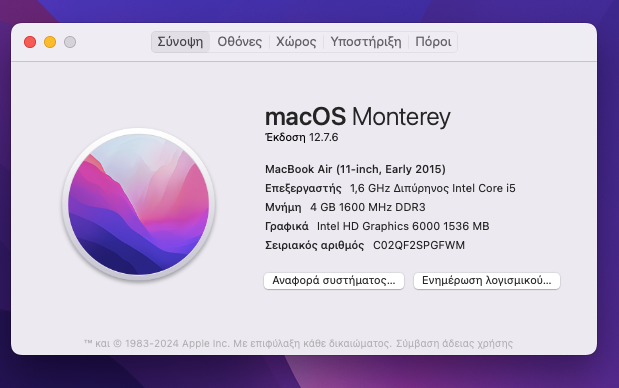
Task: Click the Έκδοση 12.7.6 version text
Action: (x=302, y=137)
